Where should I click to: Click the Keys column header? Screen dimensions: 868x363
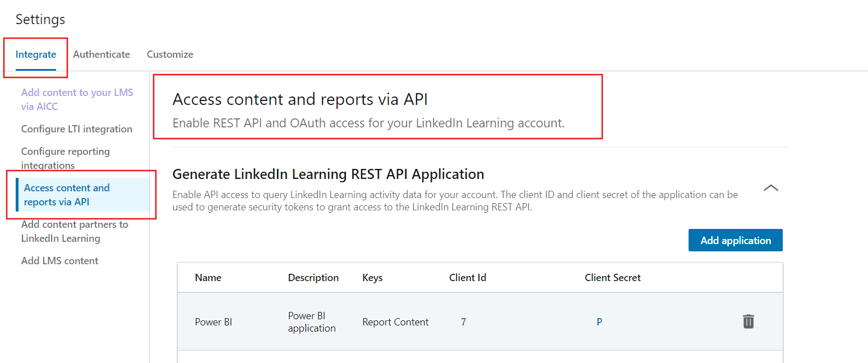point(372,277)
